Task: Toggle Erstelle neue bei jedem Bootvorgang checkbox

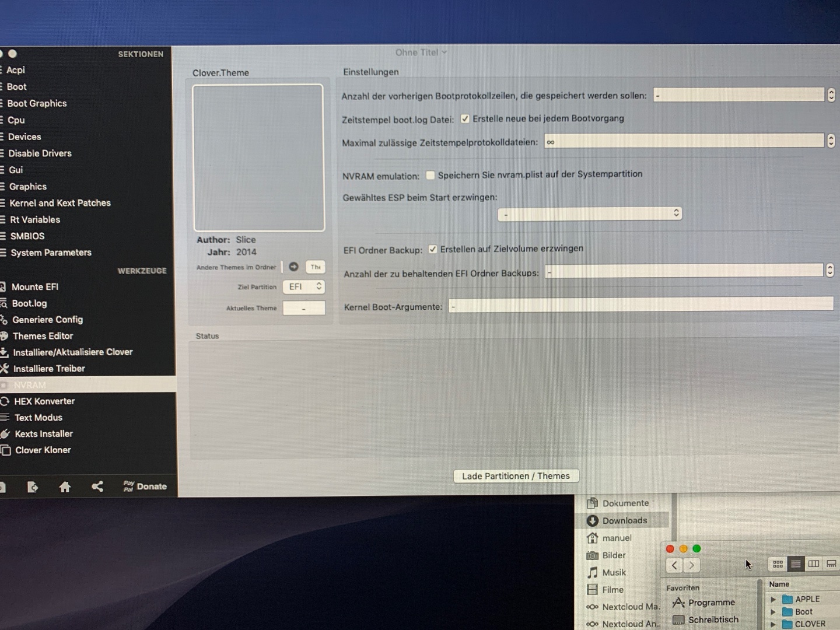Action: click(x=465, y=118)
